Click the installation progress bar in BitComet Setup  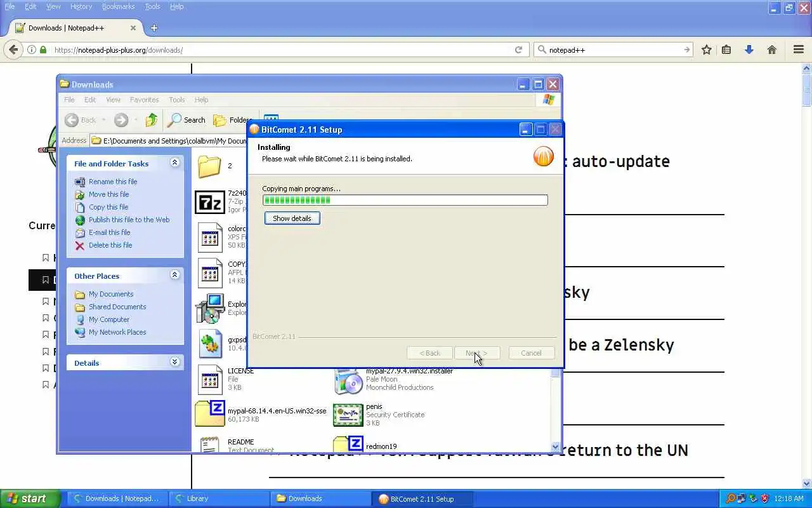pos(405,200)
